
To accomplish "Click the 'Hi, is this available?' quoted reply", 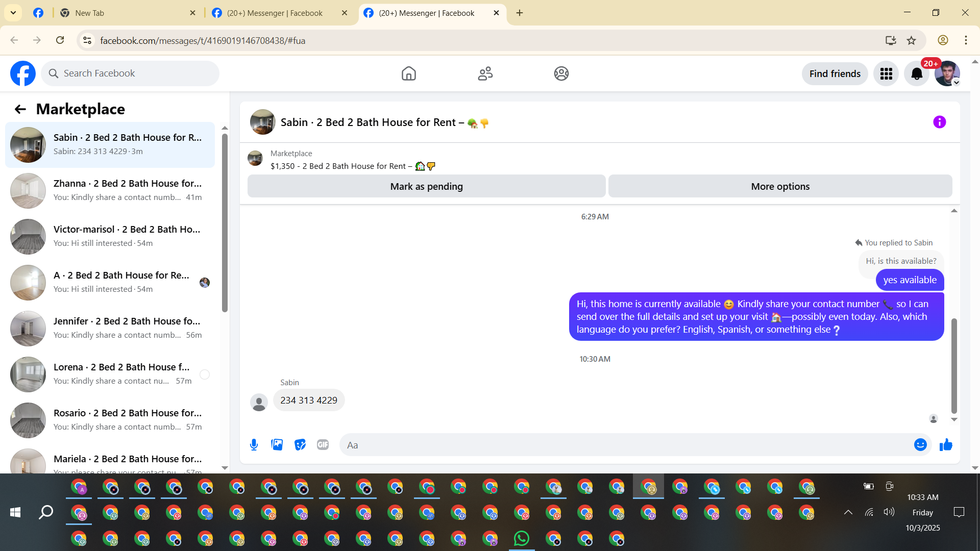I will (901, 261).
